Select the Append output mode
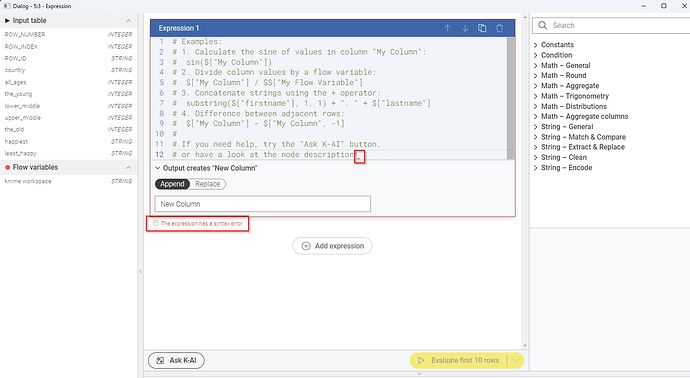The width and height of the screenshot is (690, 378). (172, 184)
